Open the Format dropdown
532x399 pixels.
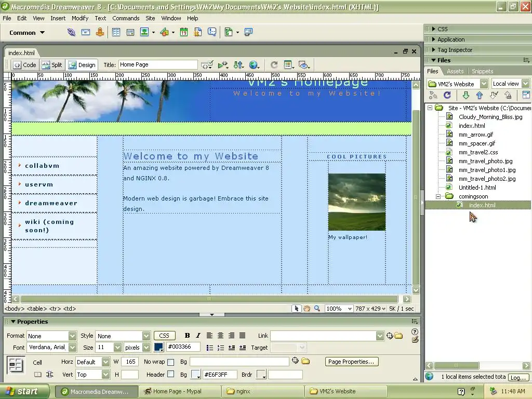[x=72, y=336]
